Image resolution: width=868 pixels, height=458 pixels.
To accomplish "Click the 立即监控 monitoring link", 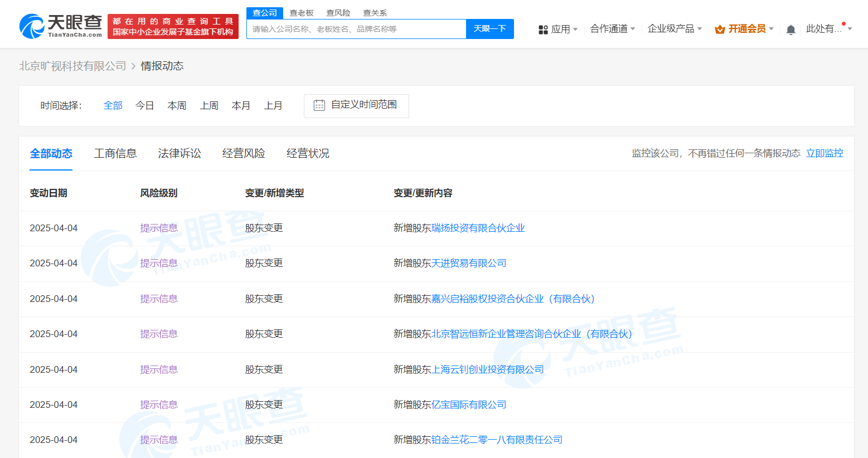I will (x=825, y=153).
